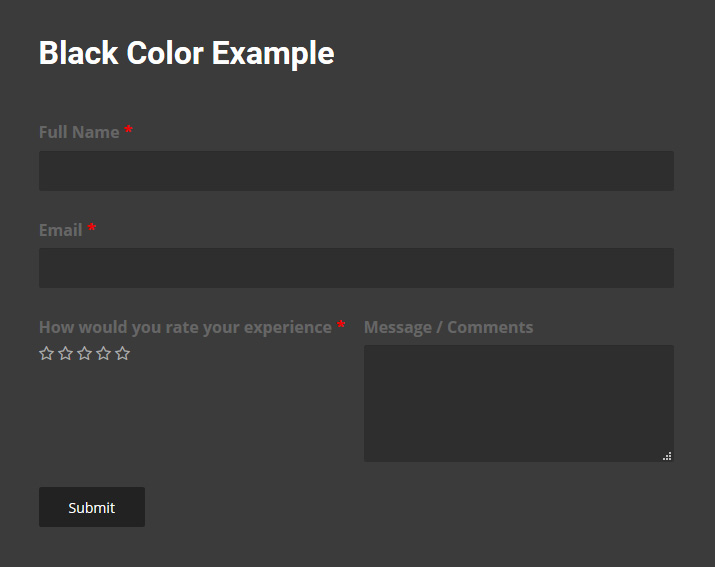Click into the Email input box
The height and width of the screenshot is (567, 715).
tap(356, 268)
